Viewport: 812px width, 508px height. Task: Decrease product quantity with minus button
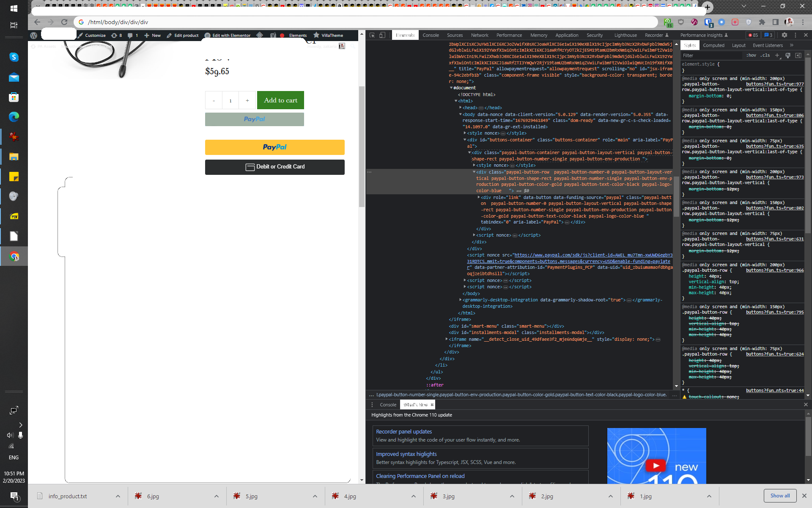point(214,100)
